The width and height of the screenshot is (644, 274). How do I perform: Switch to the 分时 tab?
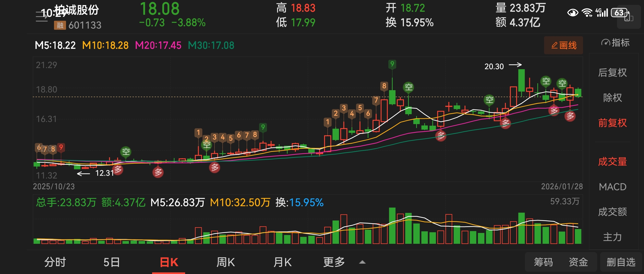coord(55,262)
